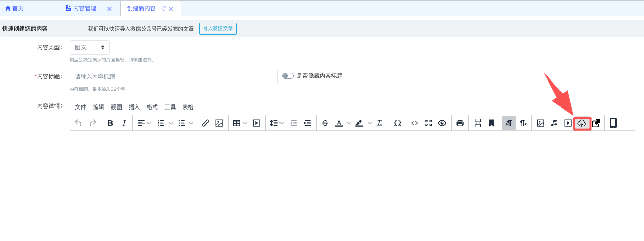Click the print icon in the toolbar
The height and width of the screenshot is (241, 644).
460,123
